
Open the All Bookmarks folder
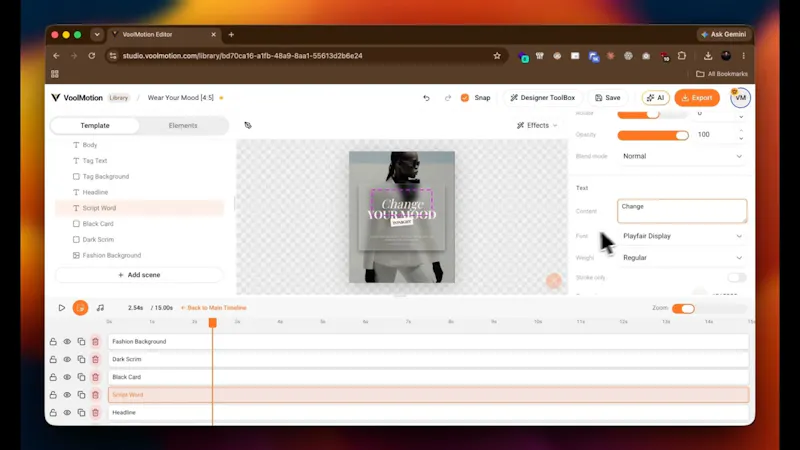tap(722, 74)
